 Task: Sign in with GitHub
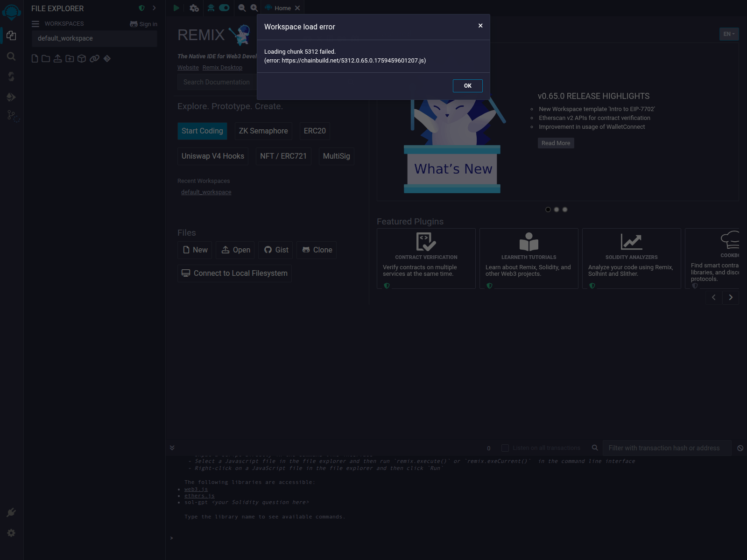[x=143, y=24]
